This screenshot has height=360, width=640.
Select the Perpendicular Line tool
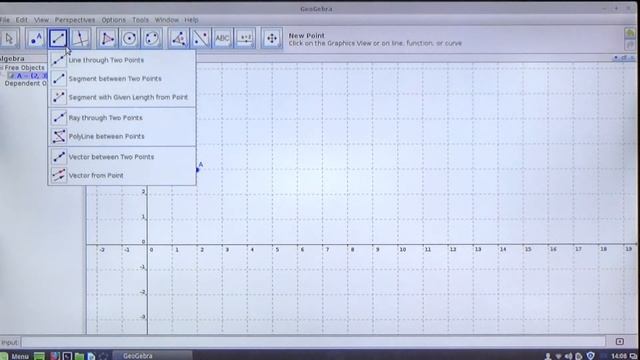(80, 38)
